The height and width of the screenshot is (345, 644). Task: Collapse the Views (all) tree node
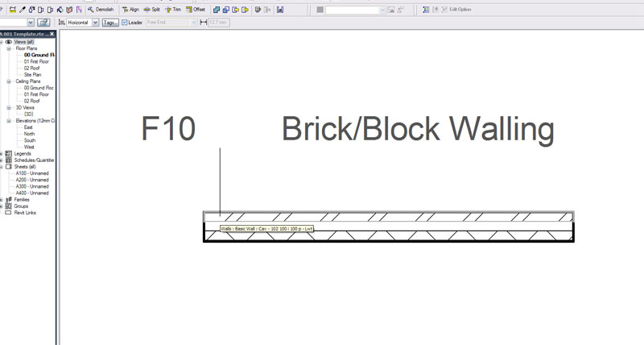(x=2, y=42)
